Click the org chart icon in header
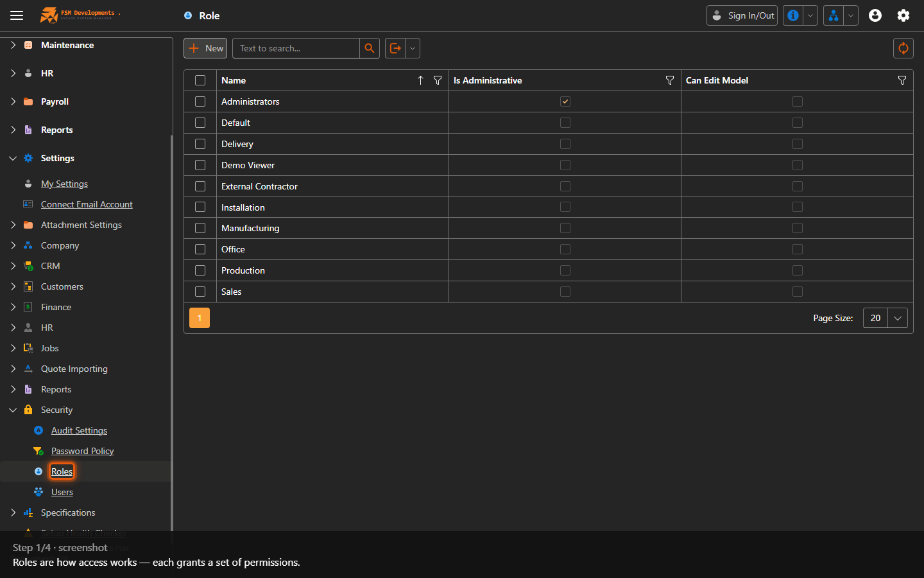The height and width of the screenshot is (578, 924). coord(834,15)
